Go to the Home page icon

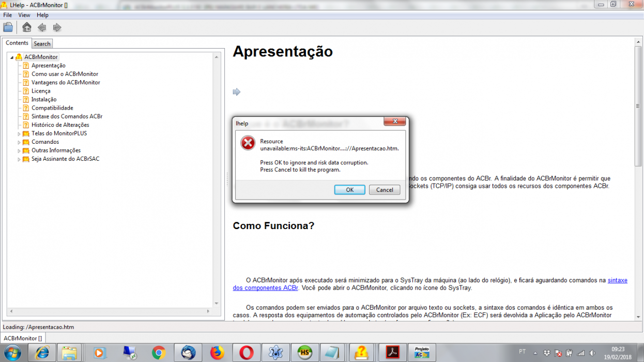(x=27, y=27)
